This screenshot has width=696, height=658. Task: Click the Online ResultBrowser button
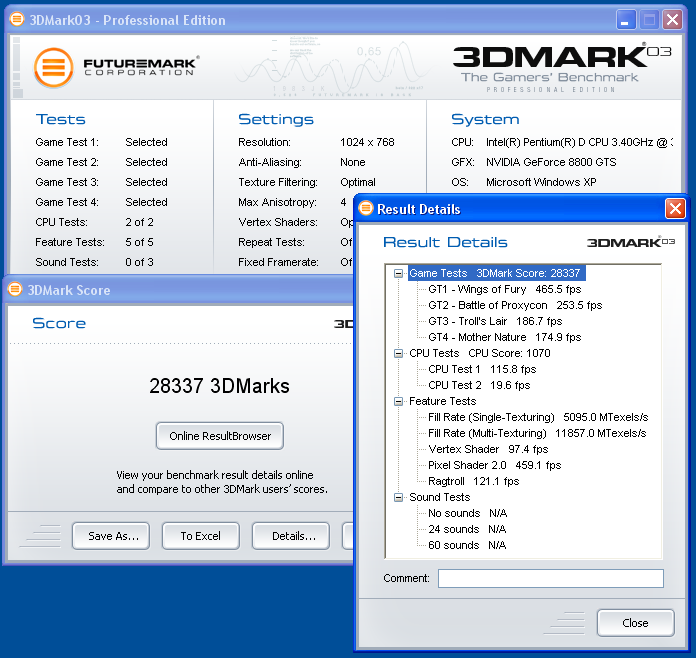click(220, 436)
